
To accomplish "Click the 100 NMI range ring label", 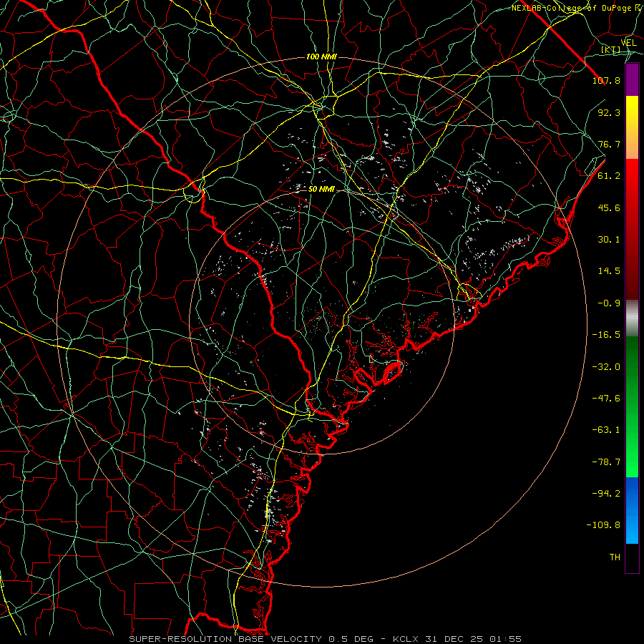I will (321, 57).
